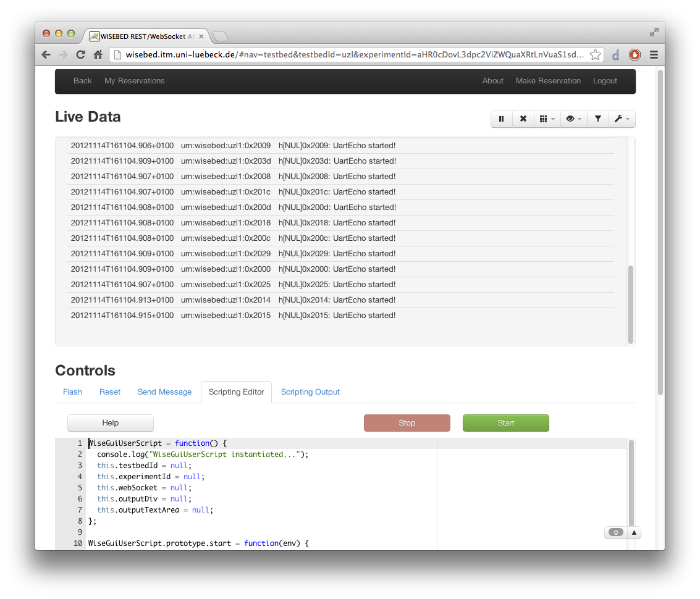
Task: Reload the page in the browser
Action: pyautogui.click(x=80, y=55)
